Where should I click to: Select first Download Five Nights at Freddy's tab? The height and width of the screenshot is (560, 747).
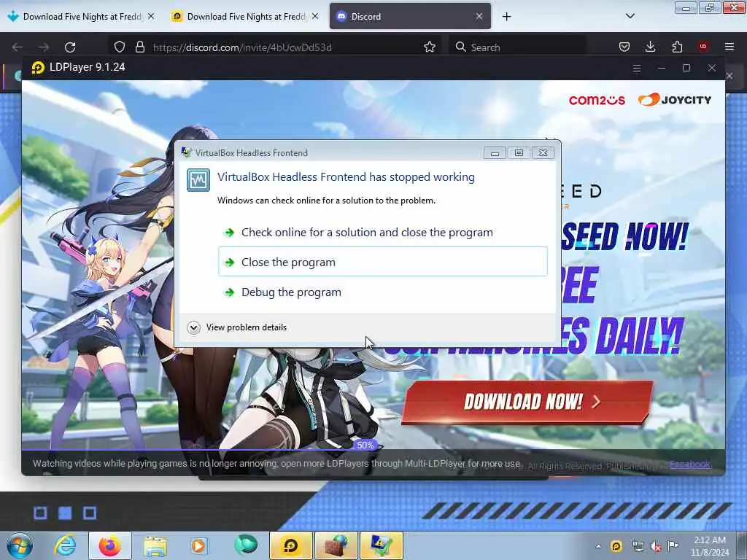tap(81, 16)
